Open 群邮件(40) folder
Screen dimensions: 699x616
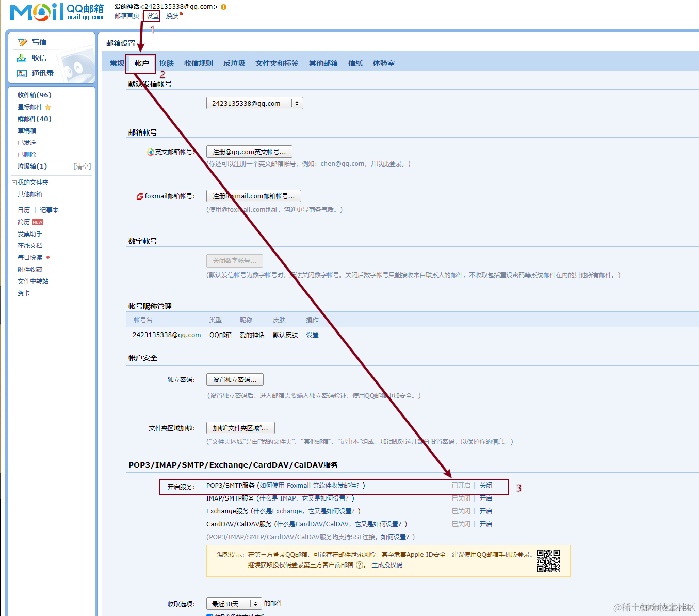point(35,119)
